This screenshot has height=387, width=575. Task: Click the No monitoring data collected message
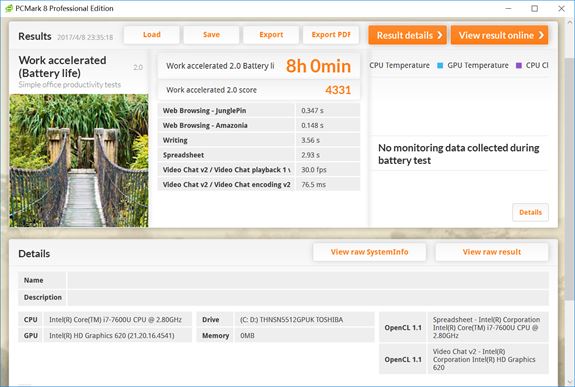458,154
